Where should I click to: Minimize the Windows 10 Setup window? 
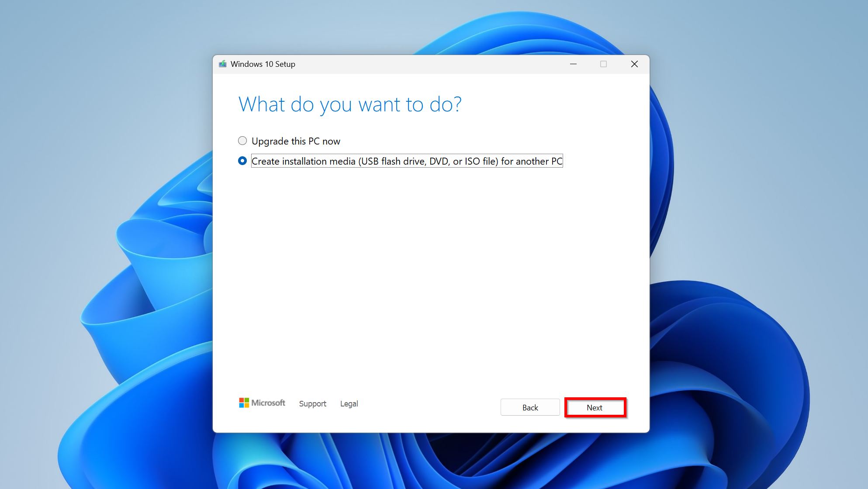573,64
